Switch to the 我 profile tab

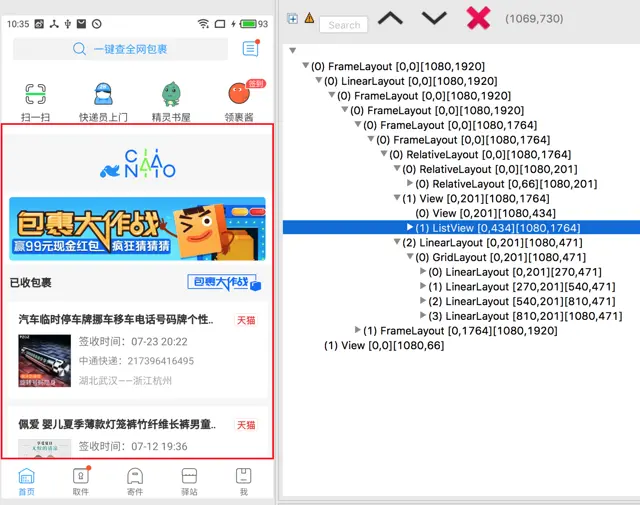(244, 482)
